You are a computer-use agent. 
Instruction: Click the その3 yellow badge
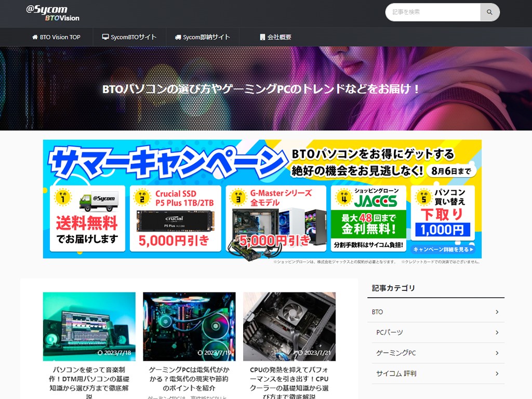(238, 197)
